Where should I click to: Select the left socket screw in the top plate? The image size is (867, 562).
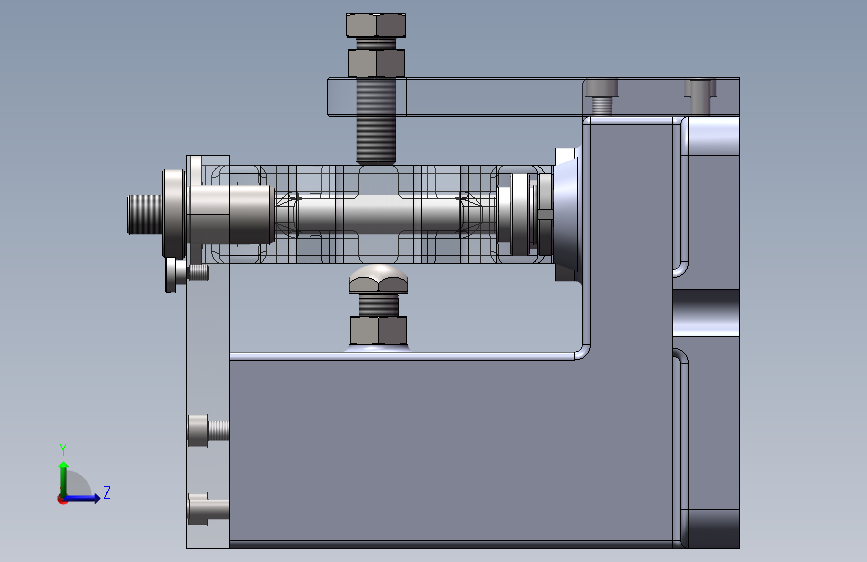[602, 96]
